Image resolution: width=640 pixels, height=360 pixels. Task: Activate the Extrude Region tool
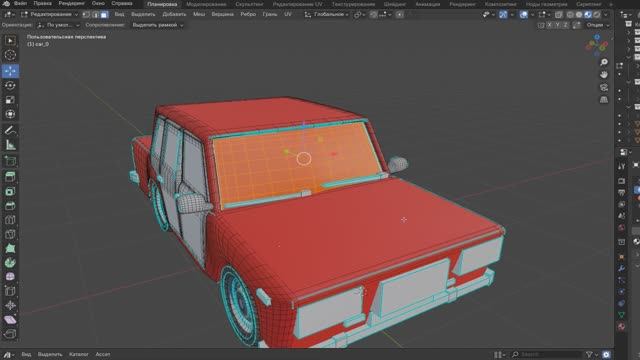click(x=10, y=176)
